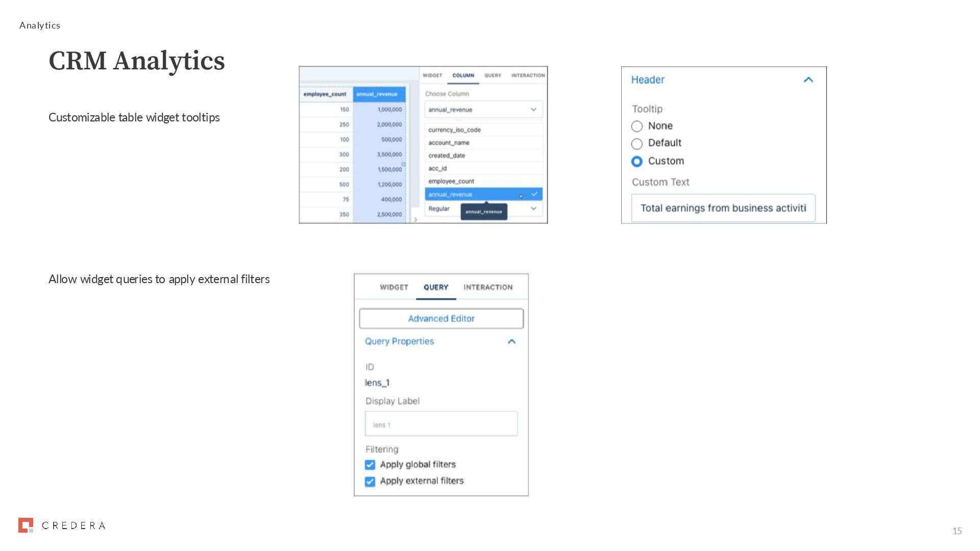The image size is (980, 551).
Task: Uncheck Apply external filters checkbox
Action: pos(370,481)
